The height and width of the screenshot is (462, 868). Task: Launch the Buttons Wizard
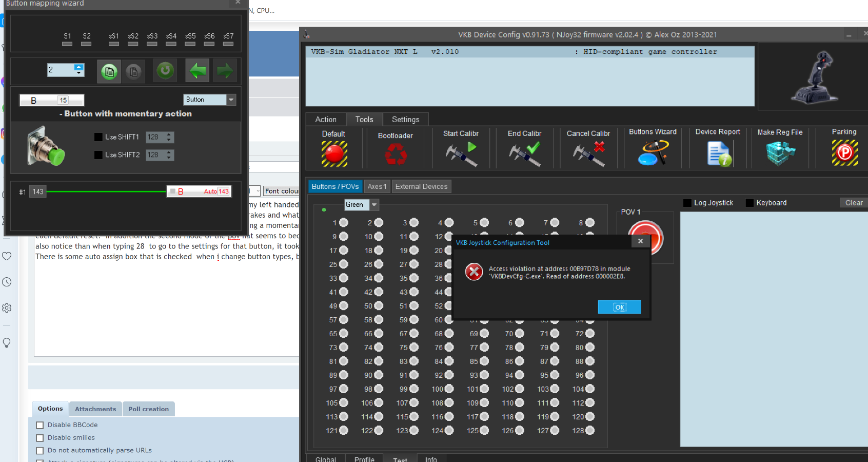tap(653, 153)
